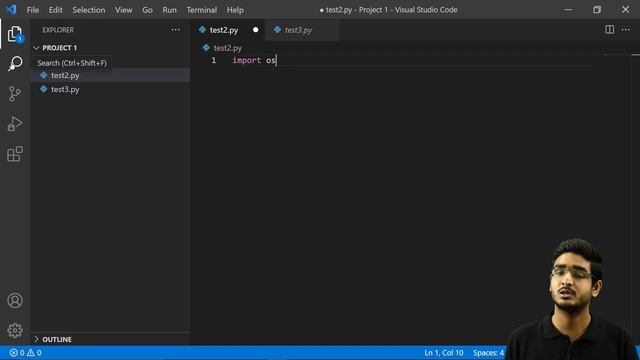Open the Edit menu
This screenshot has height=360, width=640.
(x=56, y=10)
